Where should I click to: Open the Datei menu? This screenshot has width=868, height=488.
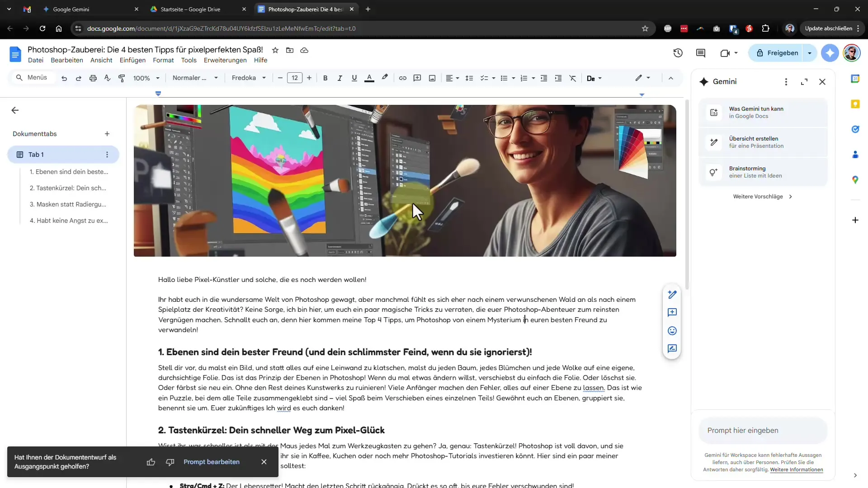pos(36,60)
